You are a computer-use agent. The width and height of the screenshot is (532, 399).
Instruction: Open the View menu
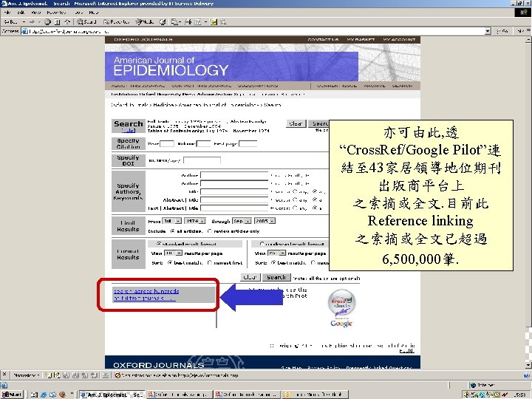click(x=36, y=13)
